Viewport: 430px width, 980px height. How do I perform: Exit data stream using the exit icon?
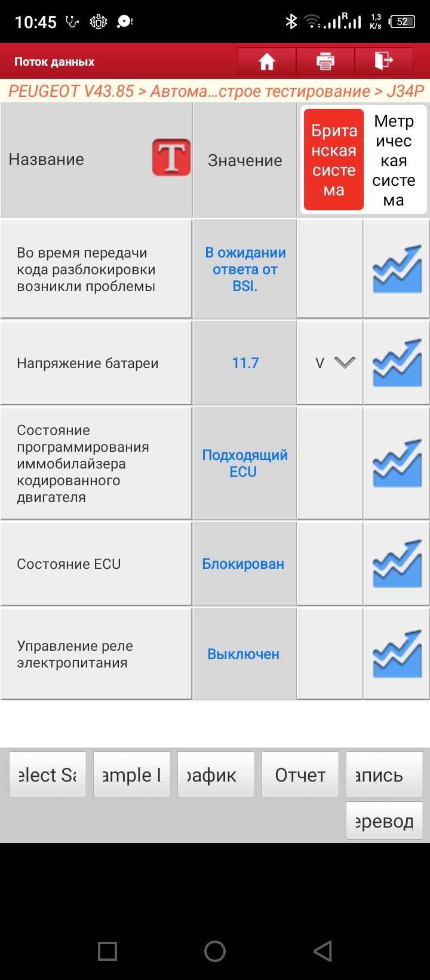(383, 61)
